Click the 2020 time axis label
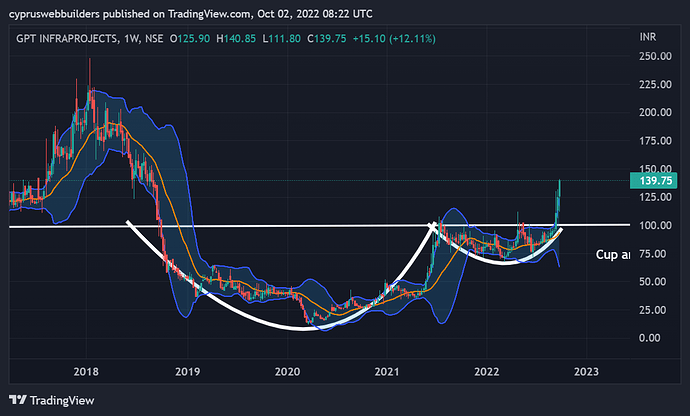The image size is (690, 416). pos(287,372)
